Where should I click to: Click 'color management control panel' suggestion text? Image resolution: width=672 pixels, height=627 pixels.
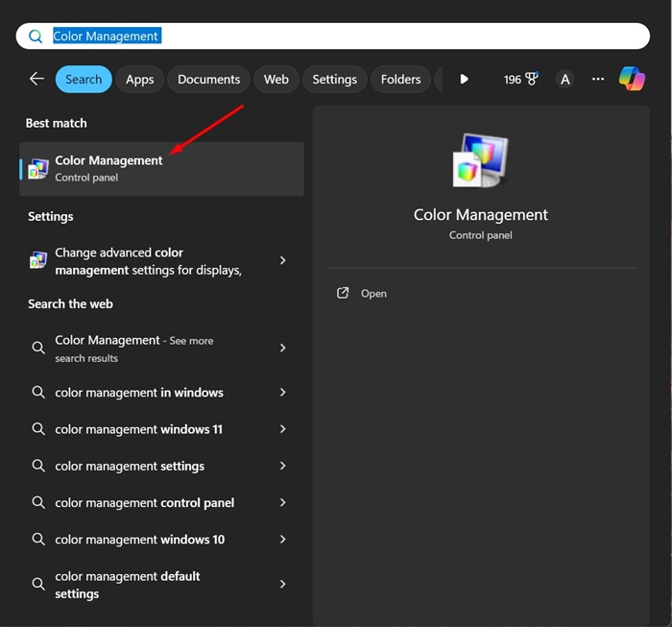(x=145, y=503)
